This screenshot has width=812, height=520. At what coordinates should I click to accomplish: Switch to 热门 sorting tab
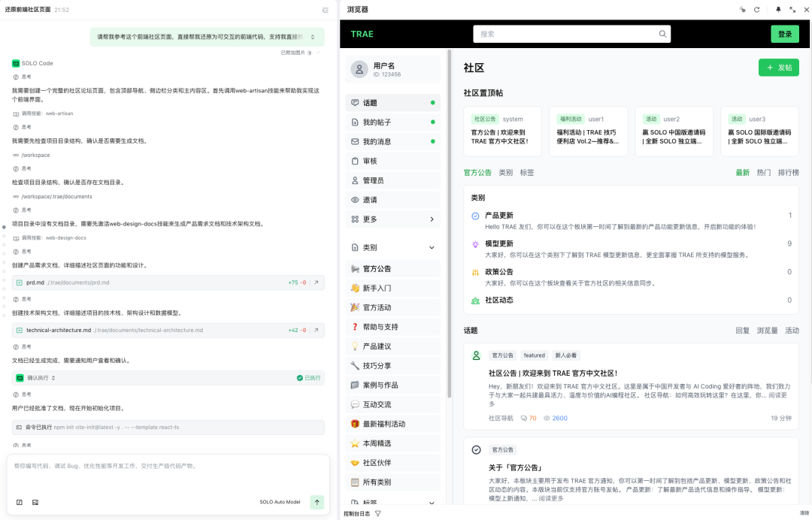(x=764, y=172)
